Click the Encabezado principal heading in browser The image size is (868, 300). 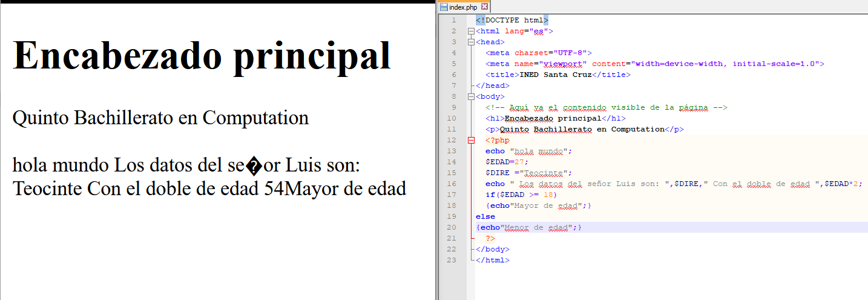(202, 56)
